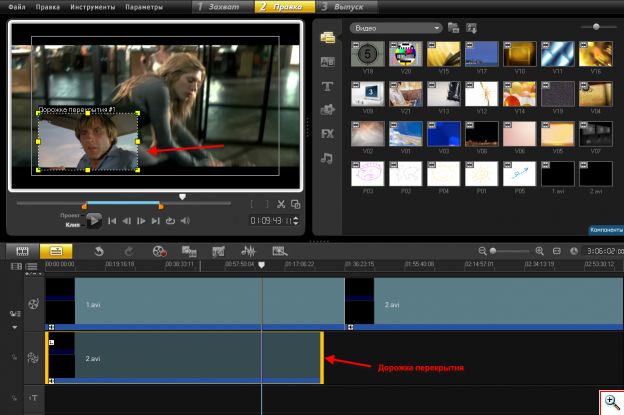Open the Media library panel icon
This screenshot has height=415, width=624.
(x=328, y=37)
